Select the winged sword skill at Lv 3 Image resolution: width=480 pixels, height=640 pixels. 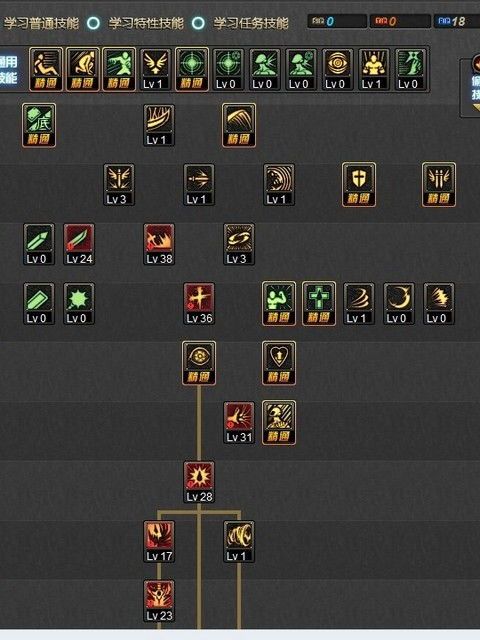point(119,184)
